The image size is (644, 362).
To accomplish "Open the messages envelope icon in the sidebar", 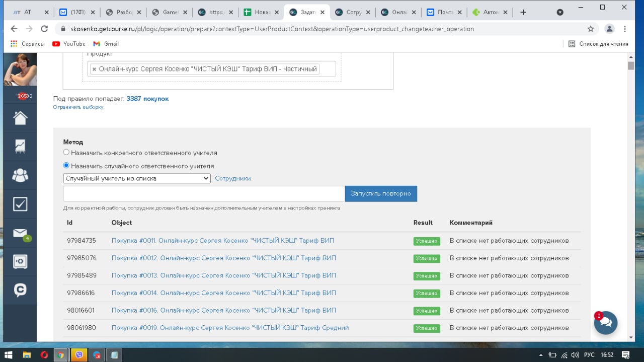I will click(x=20, y=233).
